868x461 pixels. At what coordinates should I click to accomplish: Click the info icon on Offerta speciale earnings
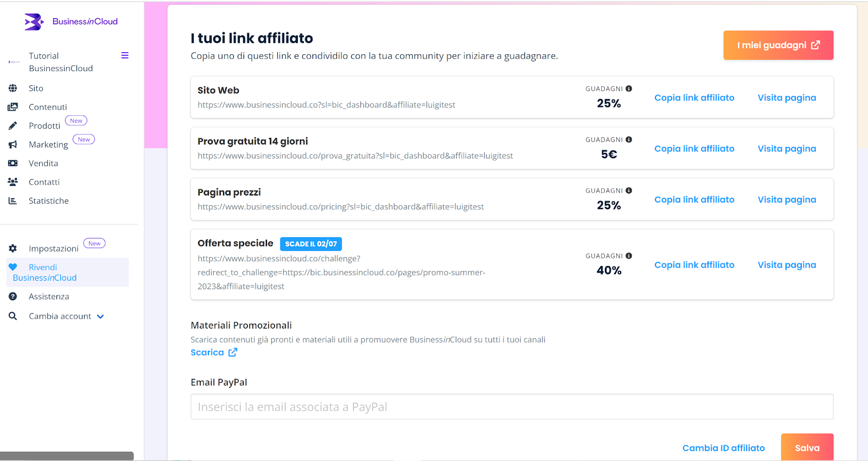(x=629, y=256)
